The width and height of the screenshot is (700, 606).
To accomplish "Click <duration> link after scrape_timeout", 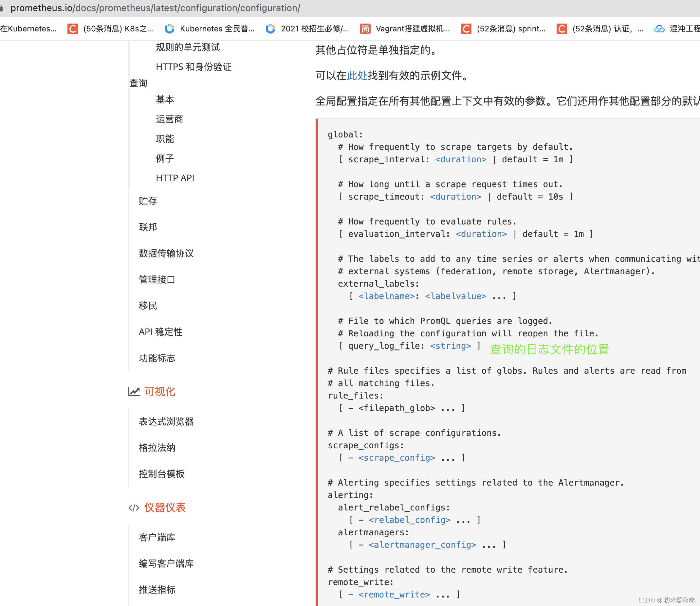I will click(456, 197).
